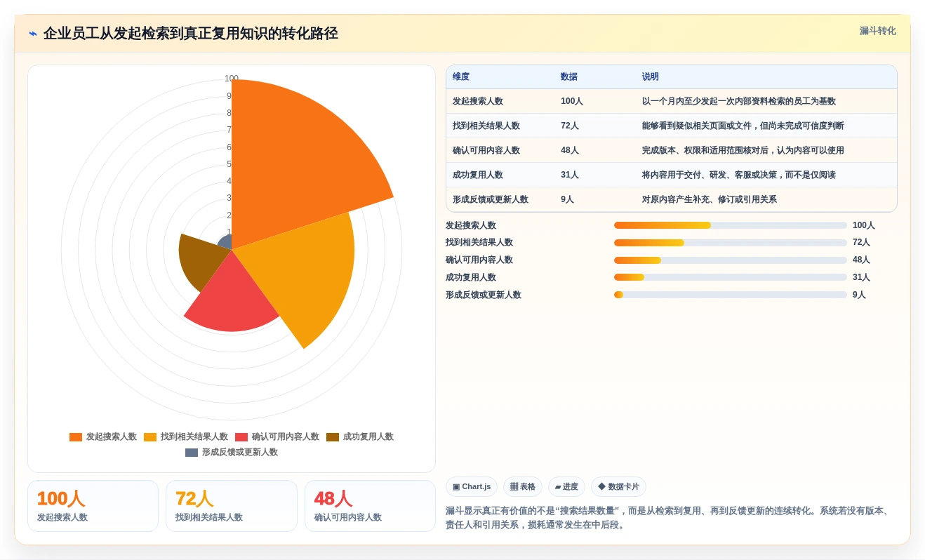925x560 pixels.
Task: Toggle the 形成反馈或更新人数 legend swatch
Action: 192,453
